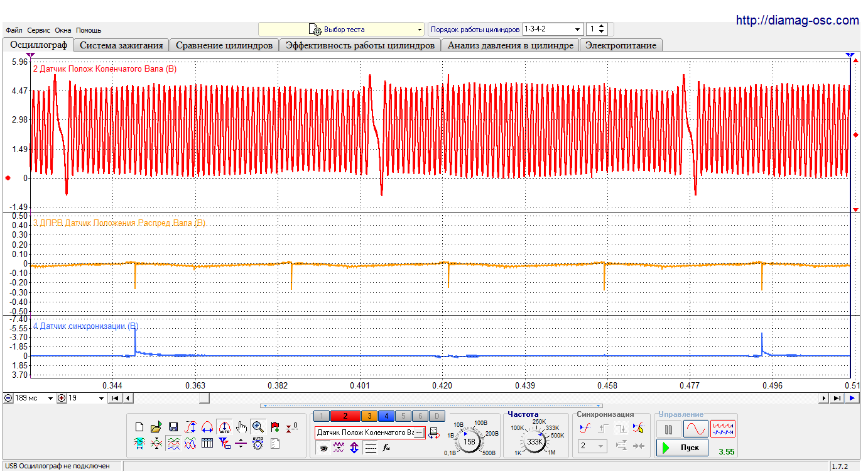
Task: Click the cyan waveform stretch icon
Action: point(139,444)
